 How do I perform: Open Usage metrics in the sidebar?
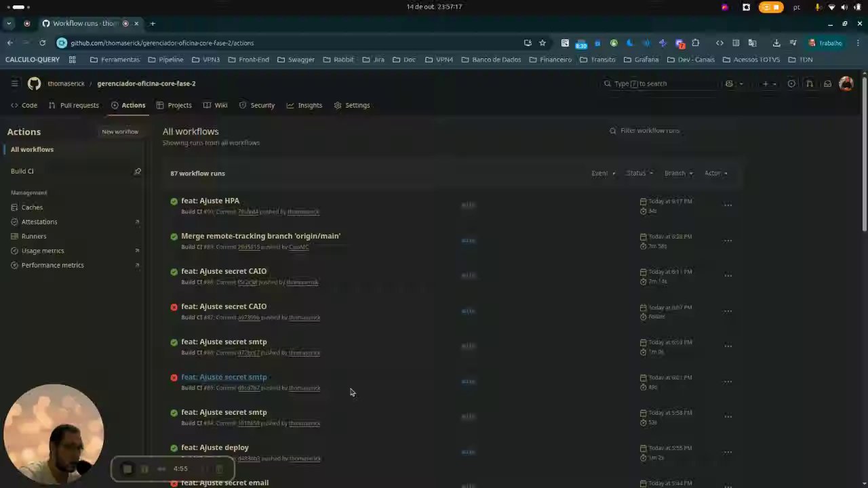(x=43, y=251)
